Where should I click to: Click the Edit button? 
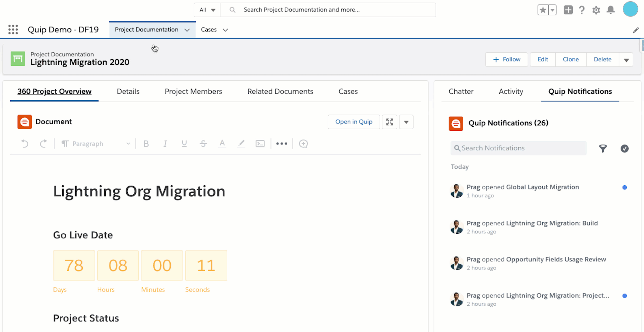pos(543,59)
